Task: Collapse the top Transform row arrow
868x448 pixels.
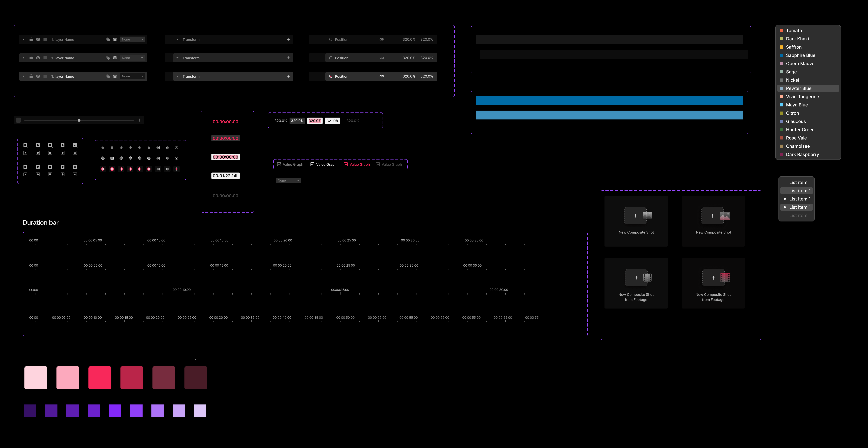Action: (x=177, y=39)
